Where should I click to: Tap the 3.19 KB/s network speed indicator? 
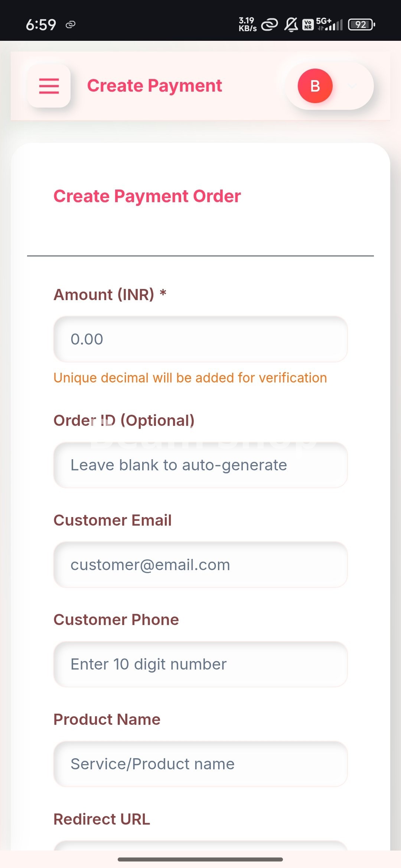(247, 24)
